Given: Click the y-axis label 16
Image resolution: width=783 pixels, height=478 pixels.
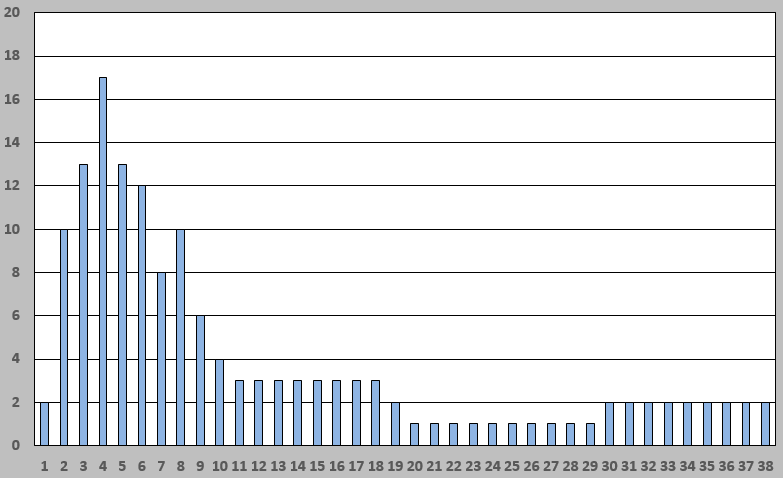Looking at the screenshot, I should [12, 100].
